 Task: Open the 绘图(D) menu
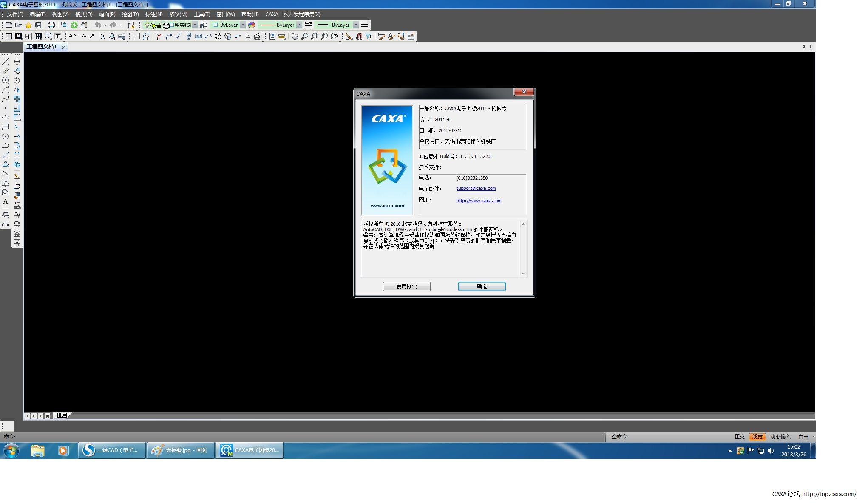click(130, 14)
